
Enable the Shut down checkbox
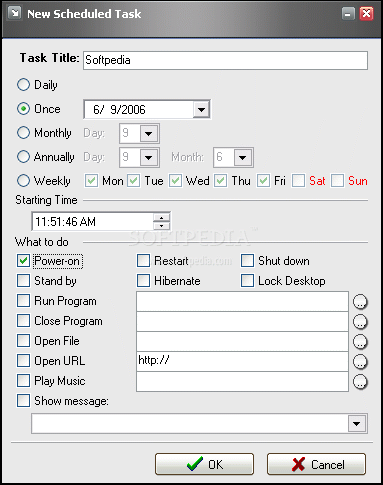coord(247,261)
